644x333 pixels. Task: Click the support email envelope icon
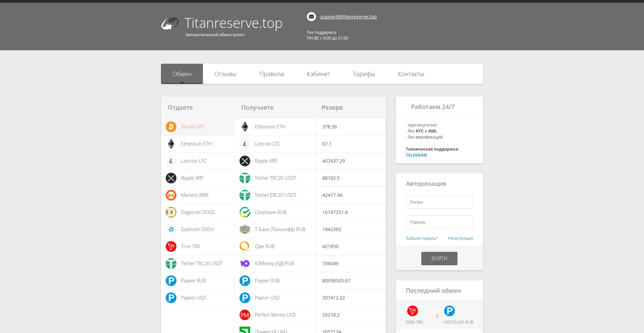(x=311, y=16)
